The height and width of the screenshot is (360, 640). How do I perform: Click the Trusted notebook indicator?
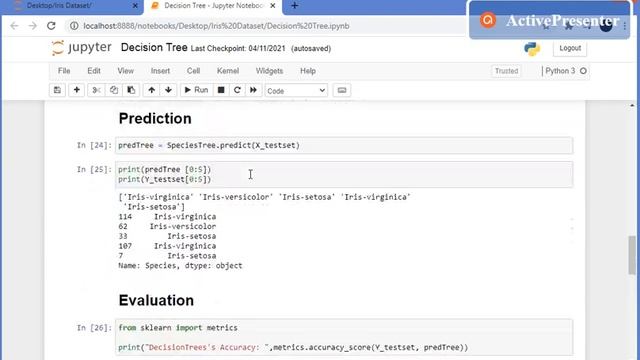(507, 71)
